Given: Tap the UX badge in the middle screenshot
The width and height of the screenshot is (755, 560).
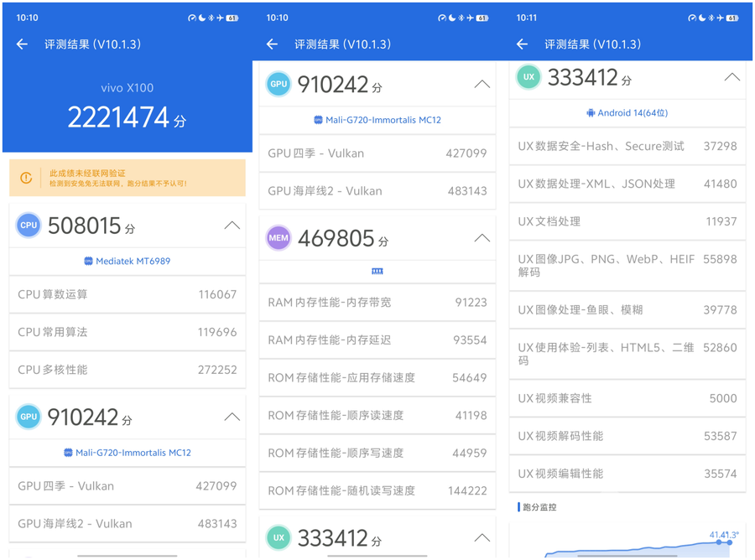Looking at the screenshot, I should click(279, 537).
